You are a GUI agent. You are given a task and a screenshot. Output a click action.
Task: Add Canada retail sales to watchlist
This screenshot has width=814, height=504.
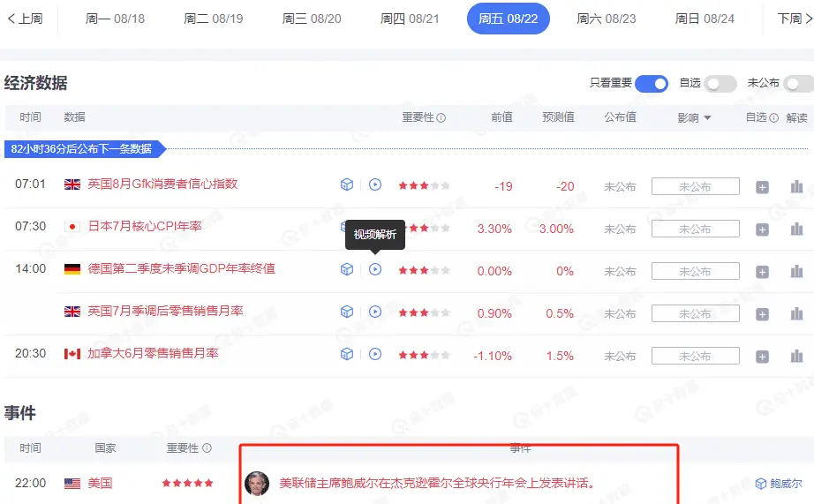coord(762,357)
